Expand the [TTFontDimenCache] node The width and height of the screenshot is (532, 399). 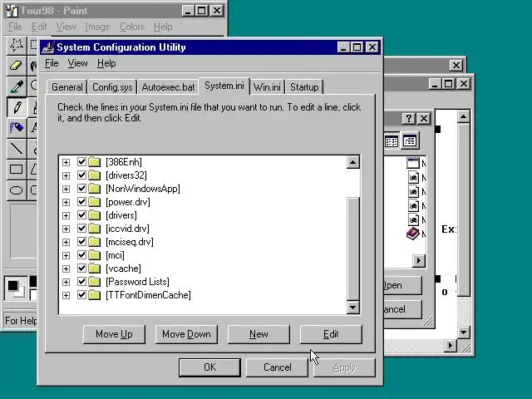(66, 295)
